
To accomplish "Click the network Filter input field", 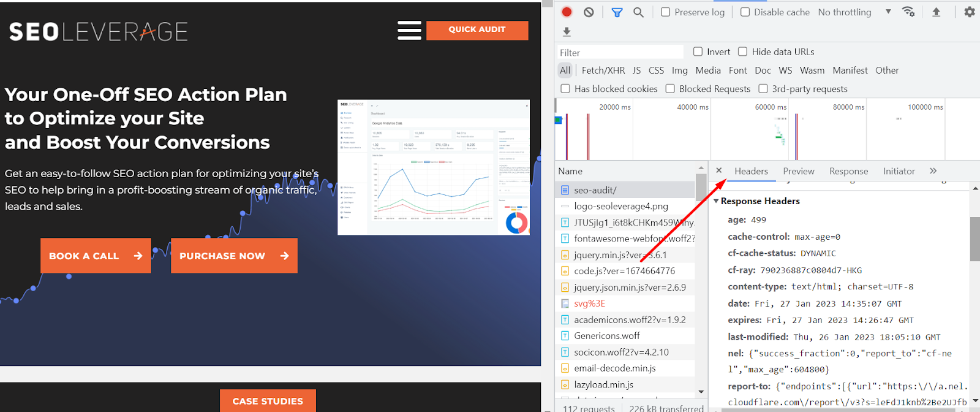I will click(x=620, y=52).
